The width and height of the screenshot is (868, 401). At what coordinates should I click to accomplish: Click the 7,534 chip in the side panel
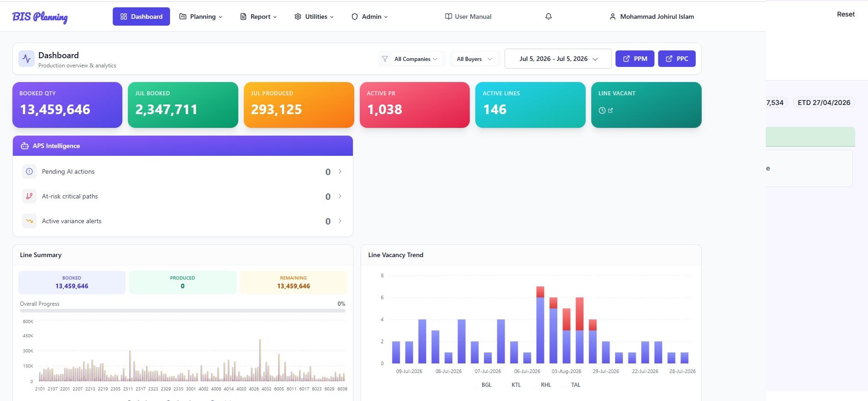tap(776, 103)
